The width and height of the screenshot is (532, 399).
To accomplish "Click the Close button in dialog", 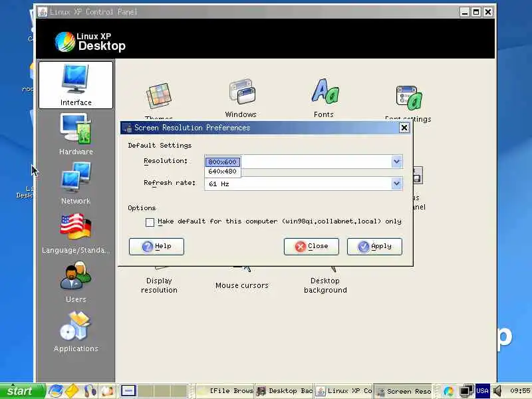I will (311, 246).
